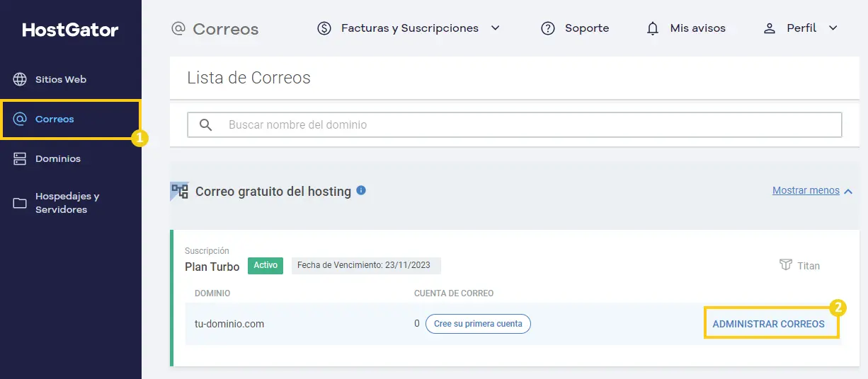Click the @ icon beside Correos in sidebar

coord(21,119)
